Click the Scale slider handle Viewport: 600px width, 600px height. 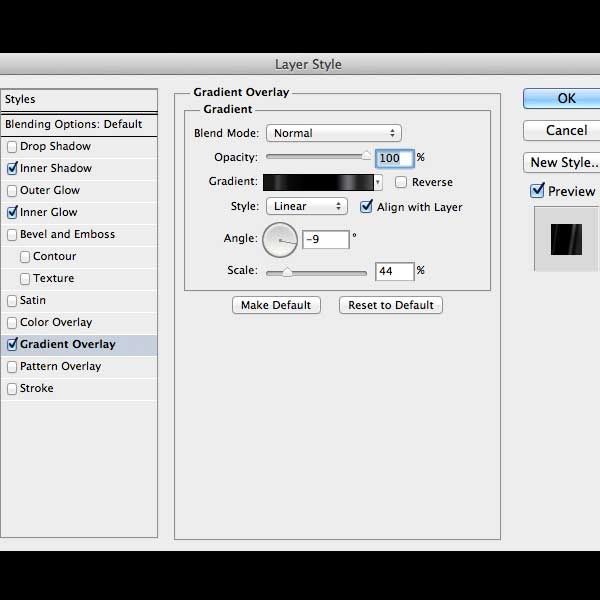(287, 272)
